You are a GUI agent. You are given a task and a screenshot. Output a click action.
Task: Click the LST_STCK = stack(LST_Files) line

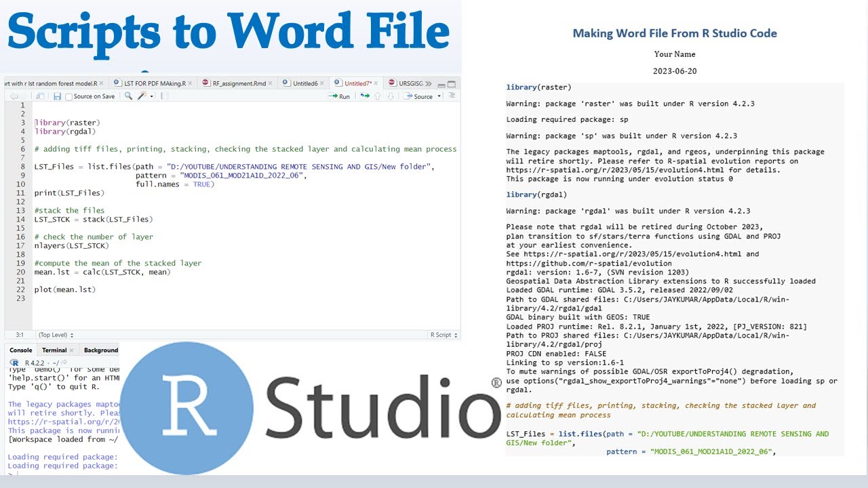(x=94, y=220)
